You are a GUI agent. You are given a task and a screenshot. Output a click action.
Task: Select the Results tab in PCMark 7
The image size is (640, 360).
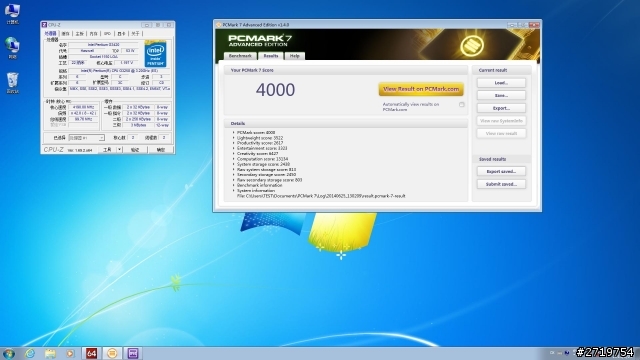(x=271, y=56)
